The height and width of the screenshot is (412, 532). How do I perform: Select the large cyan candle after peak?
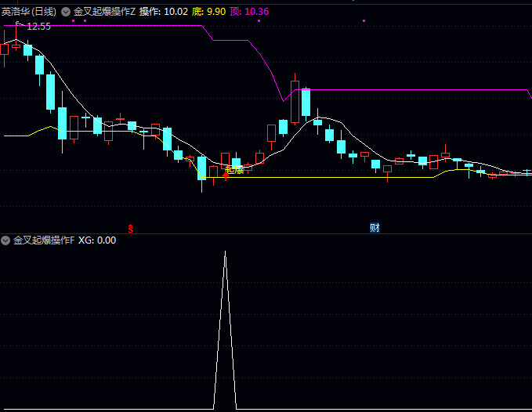point(306,103)
